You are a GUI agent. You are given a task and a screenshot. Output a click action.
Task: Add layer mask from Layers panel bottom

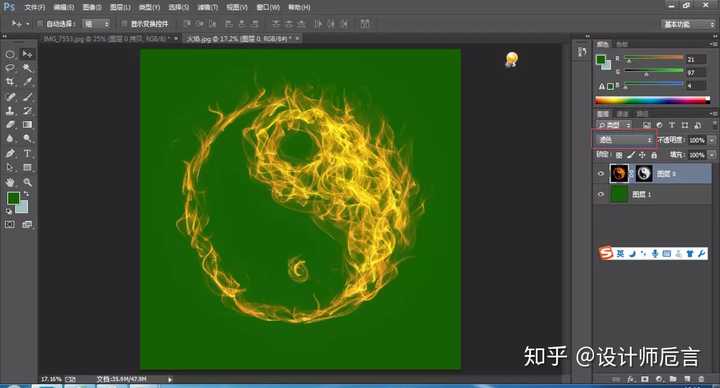[x=645, y=379]
